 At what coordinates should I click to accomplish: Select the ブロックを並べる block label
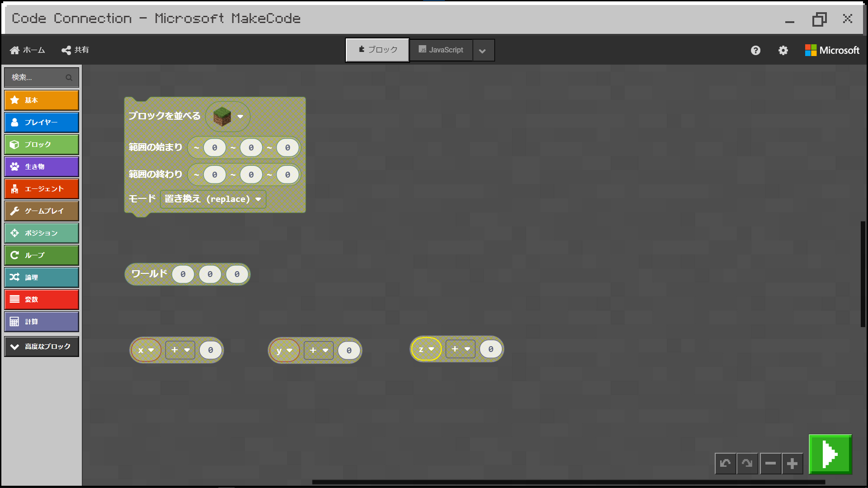[165, 116]
